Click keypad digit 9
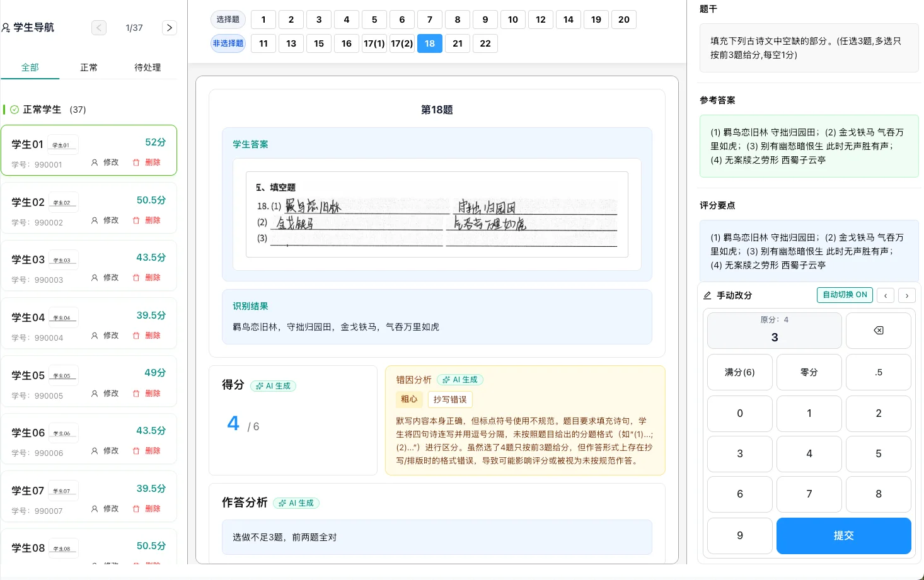Screen dimensions: 924x580 (740, 536)
